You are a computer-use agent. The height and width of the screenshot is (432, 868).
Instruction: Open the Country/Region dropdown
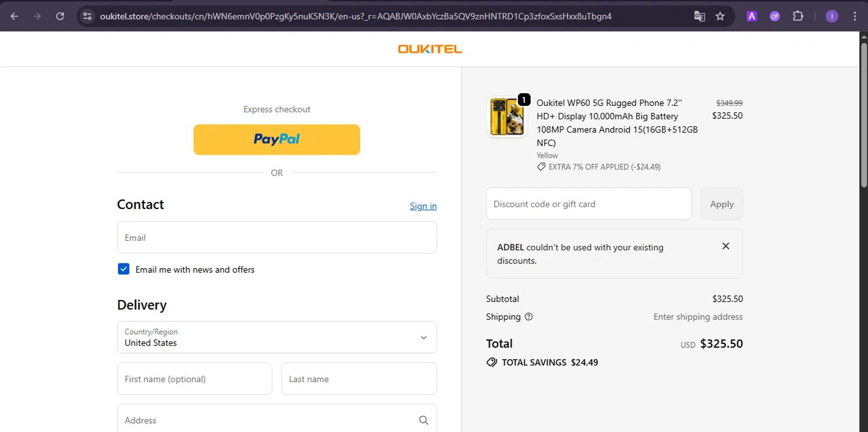pyautogui.click(x=277, y=337)
